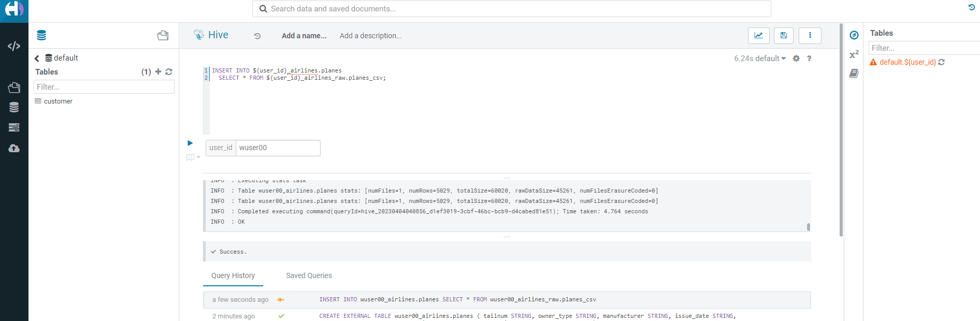Select the customer table

pyautogui.click(x=58, y=101)
